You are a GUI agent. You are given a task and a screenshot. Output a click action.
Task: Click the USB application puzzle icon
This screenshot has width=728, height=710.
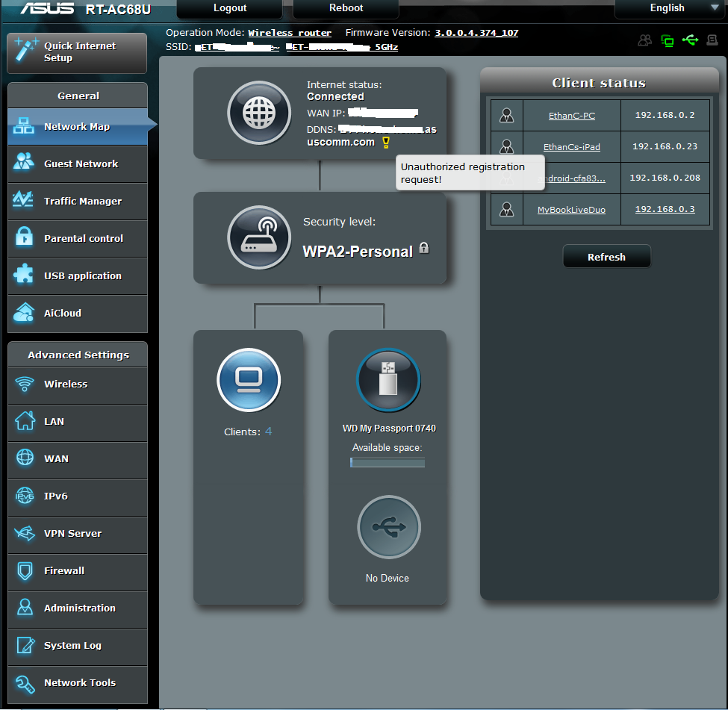[24, 274]
